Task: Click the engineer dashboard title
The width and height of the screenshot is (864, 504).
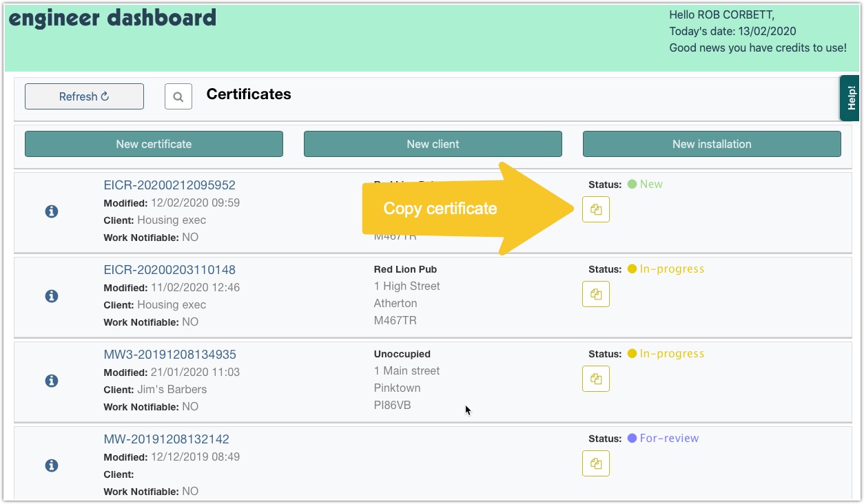Action: 112,18
